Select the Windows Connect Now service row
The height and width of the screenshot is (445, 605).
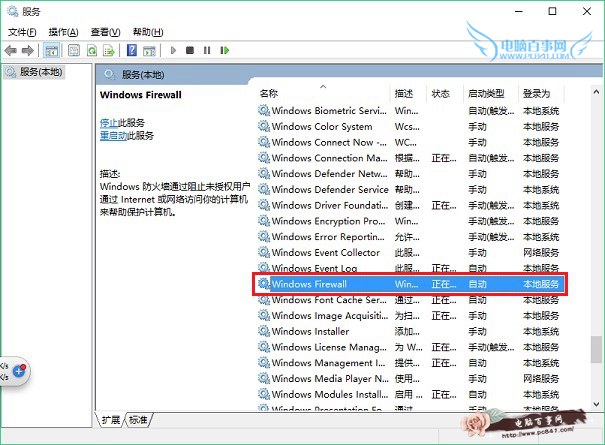click(410, 142)
